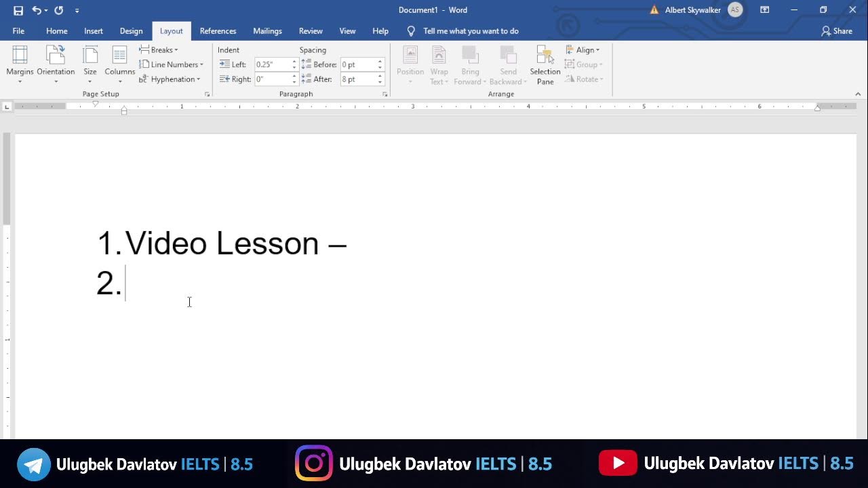Image resolution: width=868 pixels, height=488 pixels.
Task: Open the Orientation options
Action: point(56,65)
